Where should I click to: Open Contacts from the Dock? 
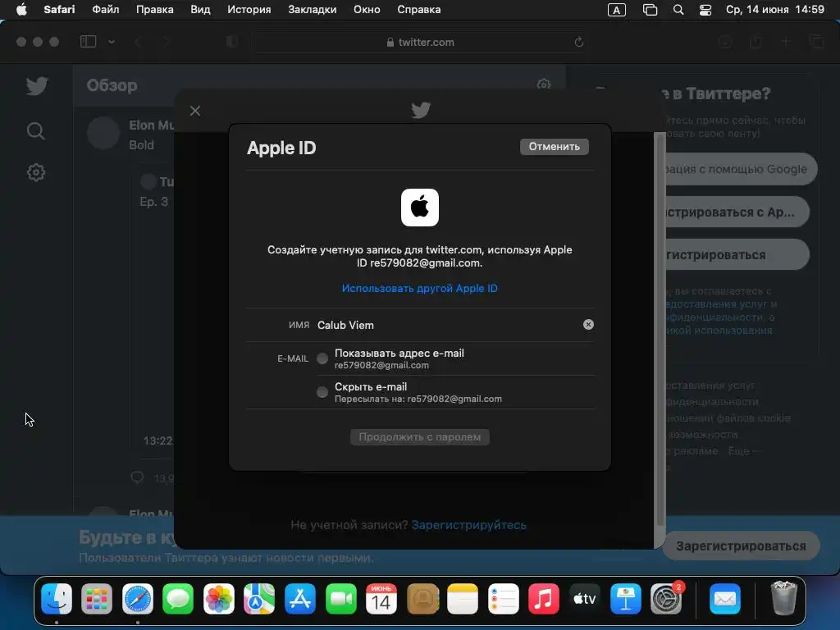click(x=422, y=598)
